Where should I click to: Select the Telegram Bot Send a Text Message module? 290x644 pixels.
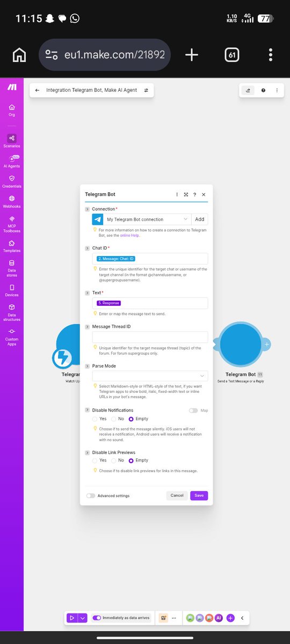pos(240,345)
